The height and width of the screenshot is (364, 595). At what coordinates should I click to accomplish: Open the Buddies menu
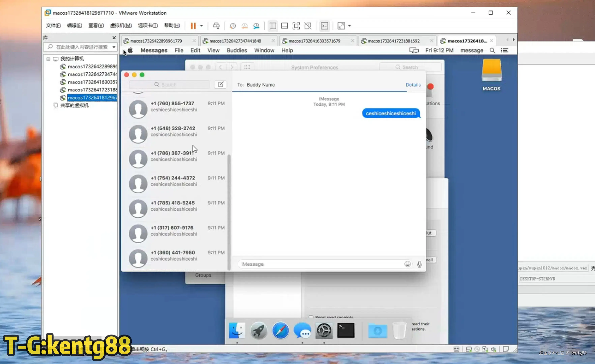pos(237,50)
